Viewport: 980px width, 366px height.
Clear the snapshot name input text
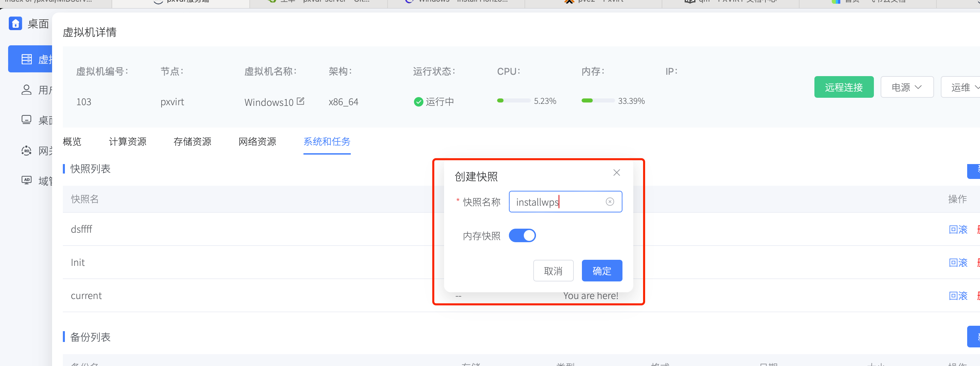coord(610,202)
